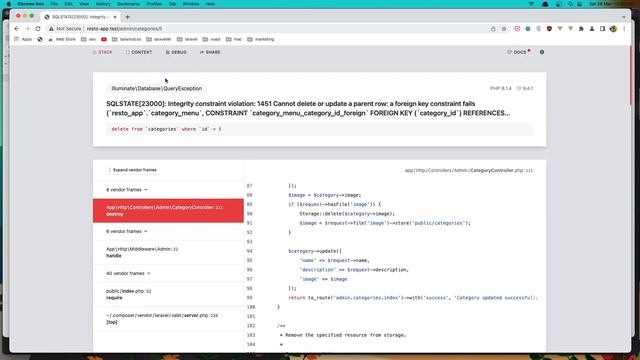Image resolution: width=640 pixels, height=360 pixels.
Task: Open the Pocket extension icon
Action: click(x=517, y=29)
